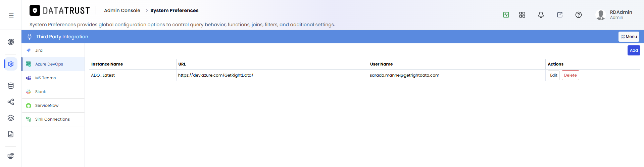Go to Admin Console breadcrumb

[122, 10]
